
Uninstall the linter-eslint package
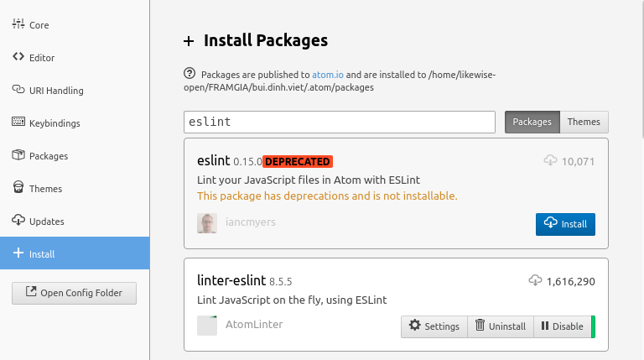coord(500,326)
